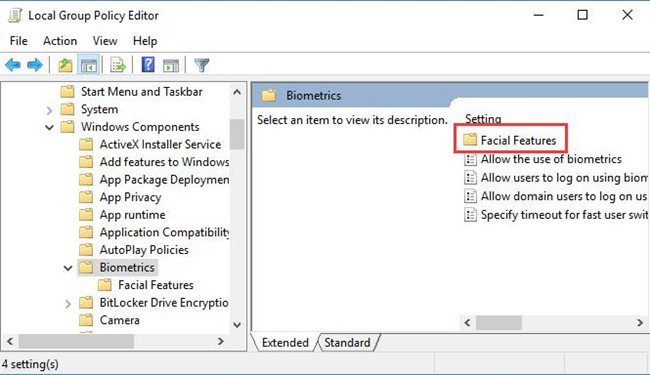Click the Filter funnel toolbar icon
This screenshot has width=650, height=375.
pos(201,65)
